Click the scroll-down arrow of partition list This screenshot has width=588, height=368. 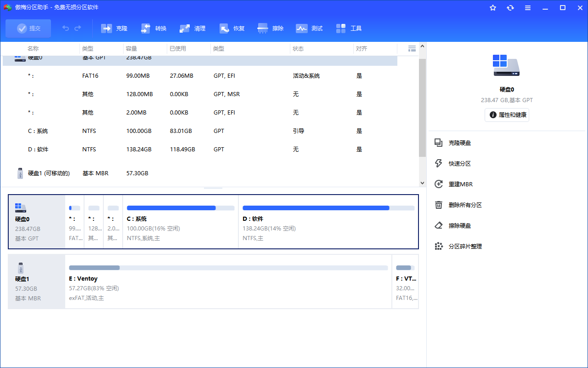422,183
